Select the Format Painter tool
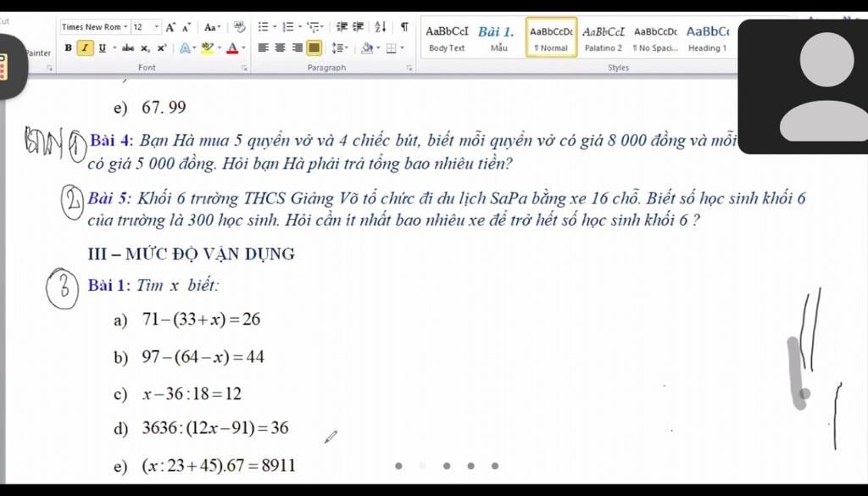 tap(38, 53)
